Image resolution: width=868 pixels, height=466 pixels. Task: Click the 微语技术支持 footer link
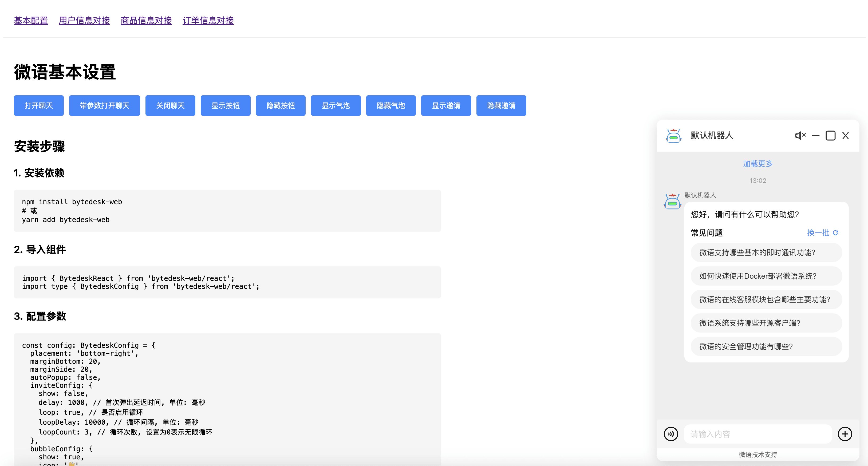coord(757,455)
